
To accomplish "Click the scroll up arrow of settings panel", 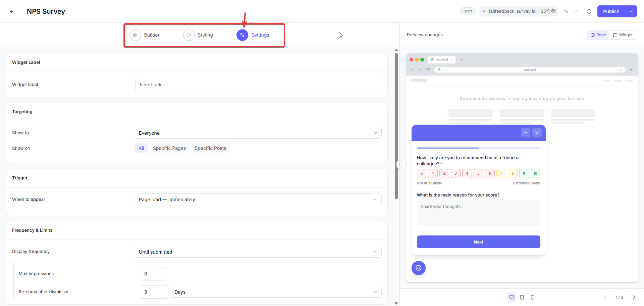I will click(396, 50).
